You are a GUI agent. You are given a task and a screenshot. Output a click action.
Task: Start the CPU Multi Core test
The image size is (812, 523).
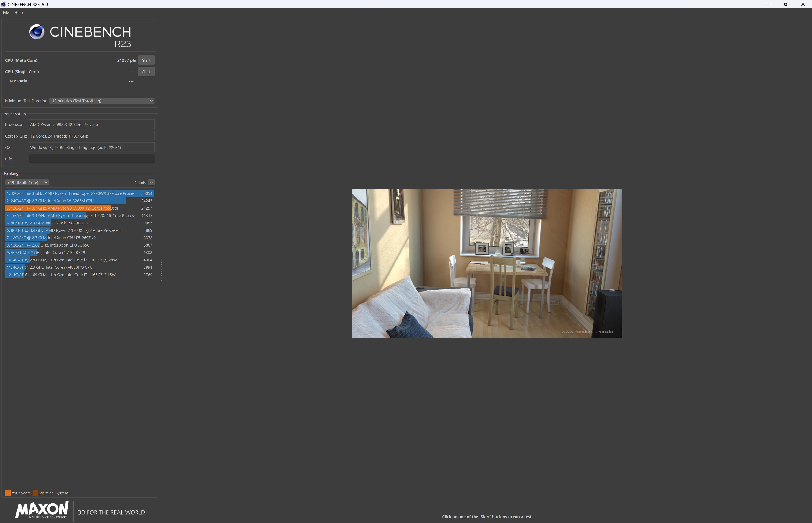(146, 60)
